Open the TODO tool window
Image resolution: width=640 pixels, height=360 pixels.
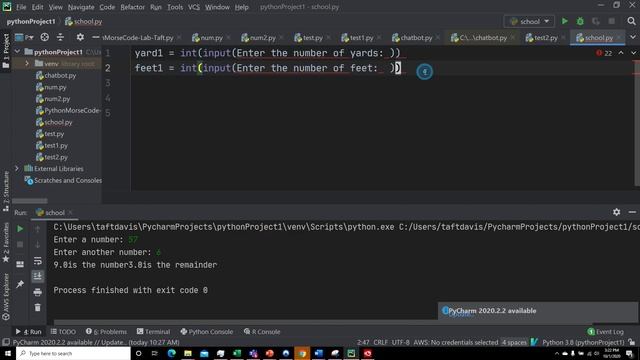coord(63,331)
